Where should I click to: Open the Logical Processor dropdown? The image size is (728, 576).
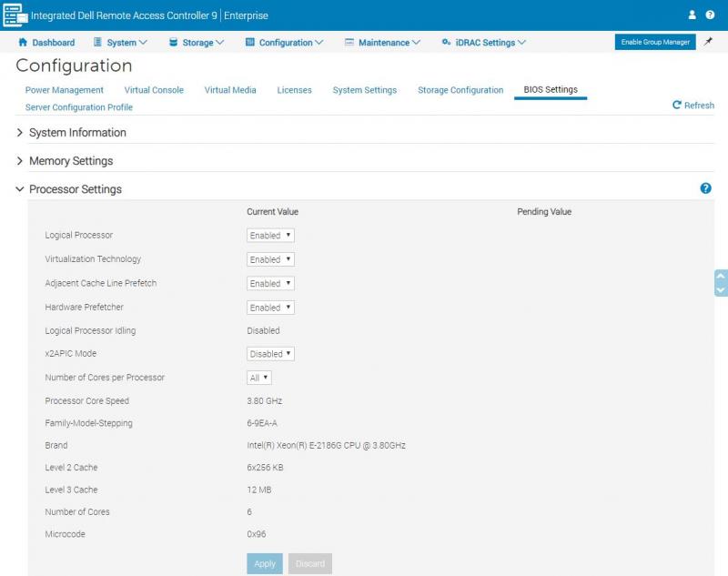pyautogui.click(x=270, y=236)
